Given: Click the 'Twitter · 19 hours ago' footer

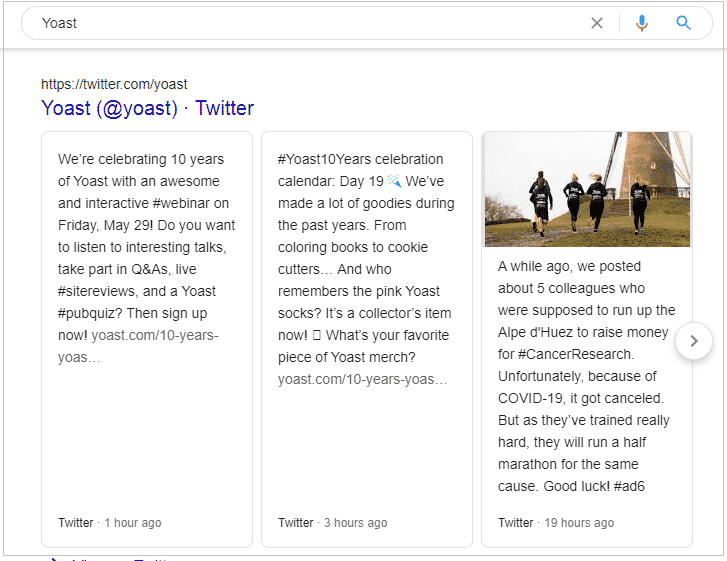Looking at the screenshot, I should [556, 523].
